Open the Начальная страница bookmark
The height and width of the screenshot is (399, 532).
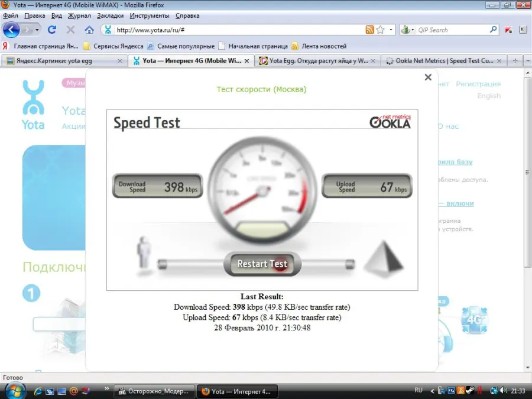(x=253, y=46)
